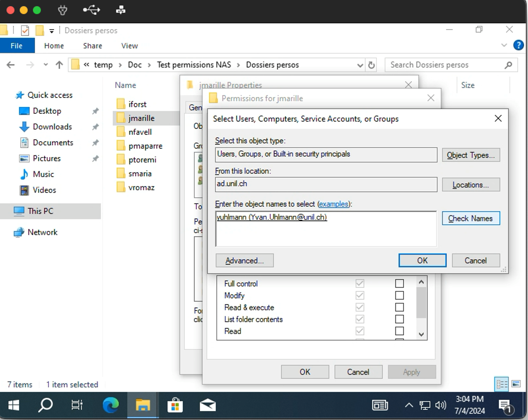The image size is (528, 420).
Task: Select the vromaz folder
Action: (x=141, y=187)
